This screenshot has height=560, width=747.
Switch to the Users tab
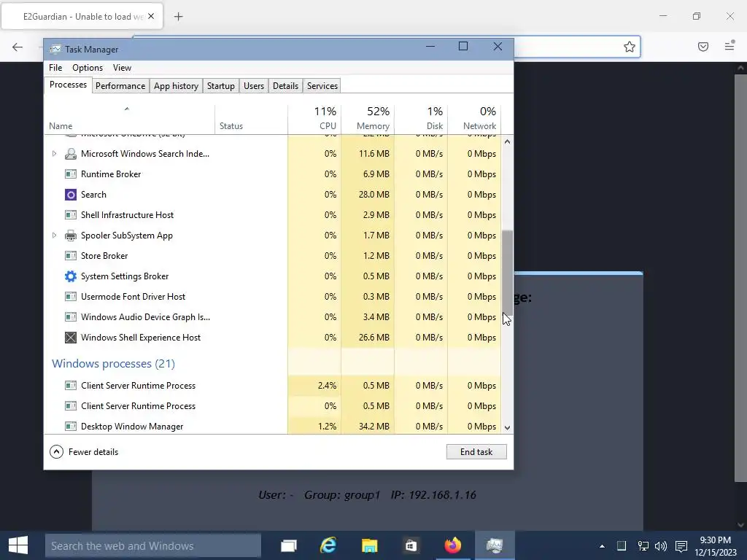tap(254, 86)
